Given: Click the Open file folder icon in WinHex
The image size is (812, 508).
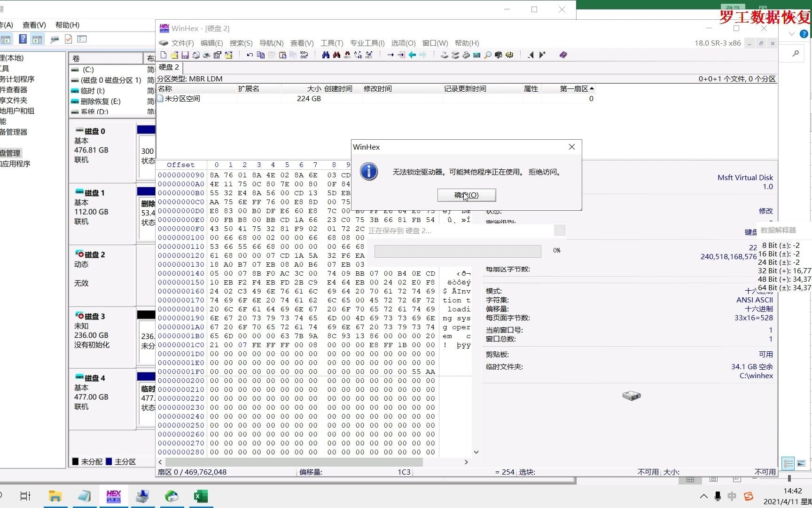Looking at the screenshot, I should click(174, 55).
